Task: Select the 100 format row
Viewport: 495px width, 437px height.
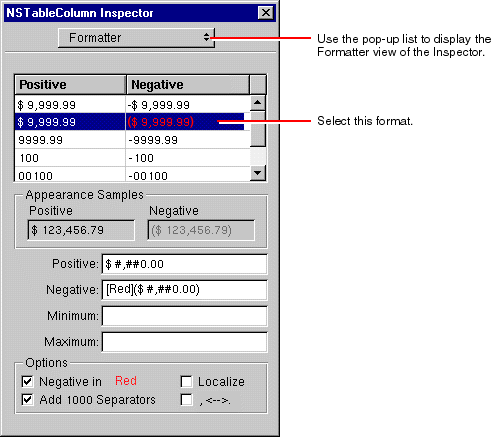Action: point(132,158)
